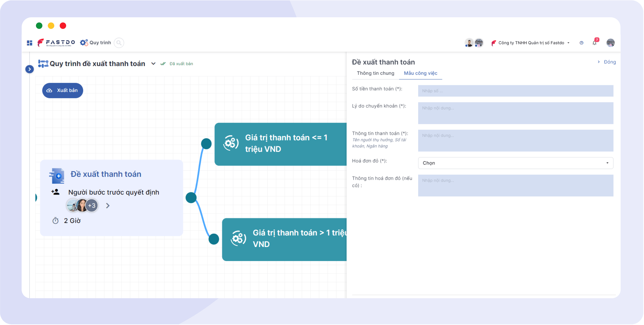Open the Quy trình module gear icon
The width and height of the screenshot is (644, 325).
coord(84,43)
